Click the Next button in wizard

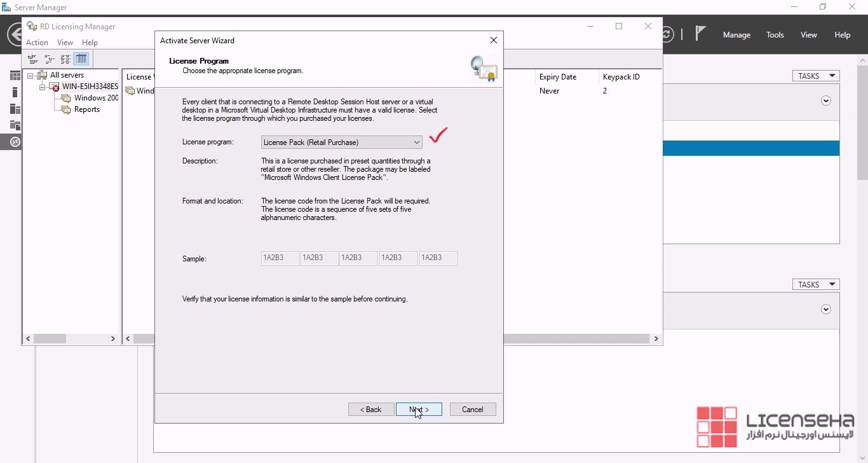(x=419, y=410)
